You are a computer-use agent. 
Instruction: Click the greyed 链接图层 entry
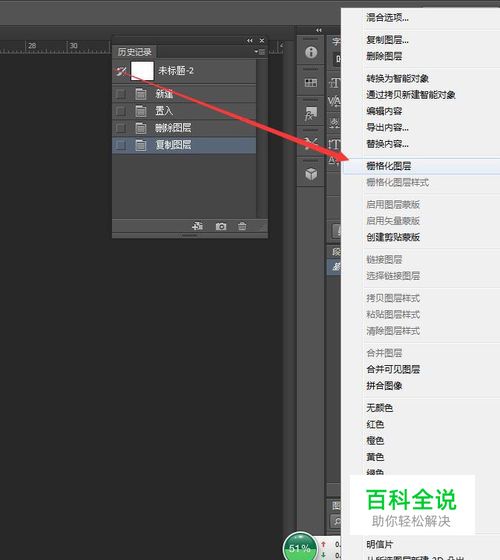384,259
